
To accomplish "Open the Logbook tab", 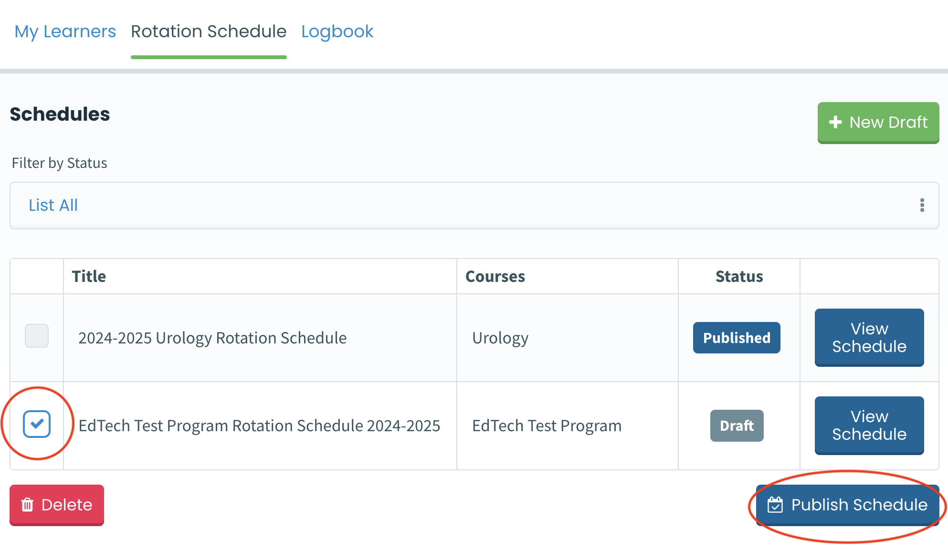I will pyautogui.click(x=337, y=31).
